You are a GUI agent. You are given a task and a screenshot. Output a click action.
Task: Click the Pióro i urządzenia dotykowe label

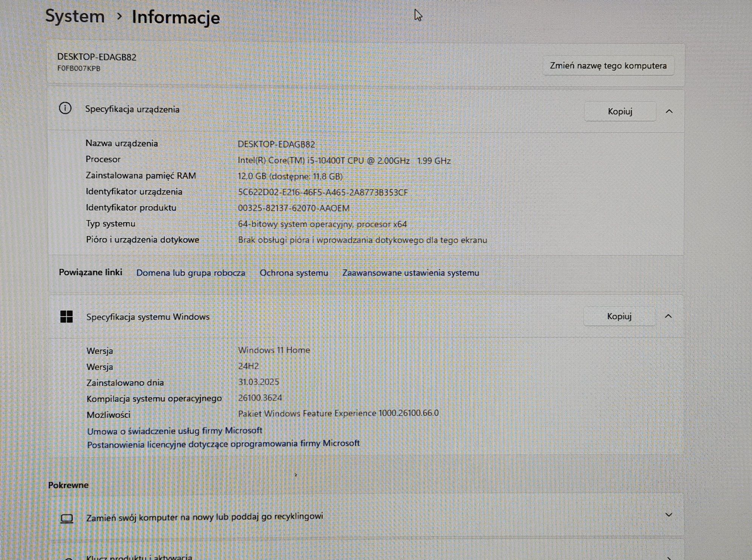point(142,239)
